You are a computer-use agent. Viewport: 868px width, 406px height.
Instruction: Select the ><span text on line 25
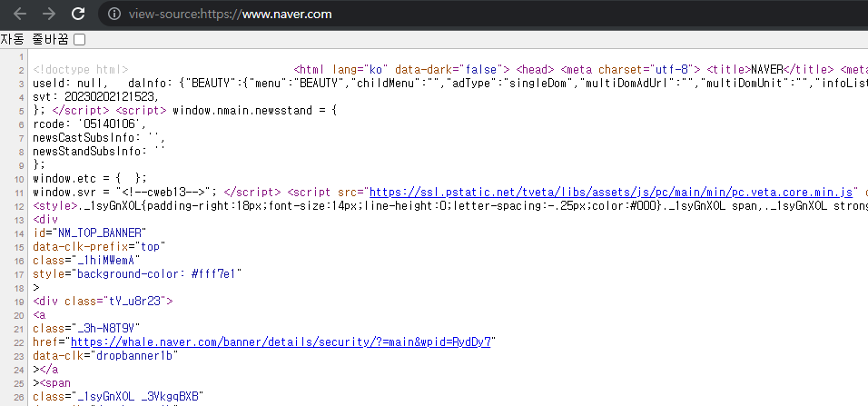52,382
